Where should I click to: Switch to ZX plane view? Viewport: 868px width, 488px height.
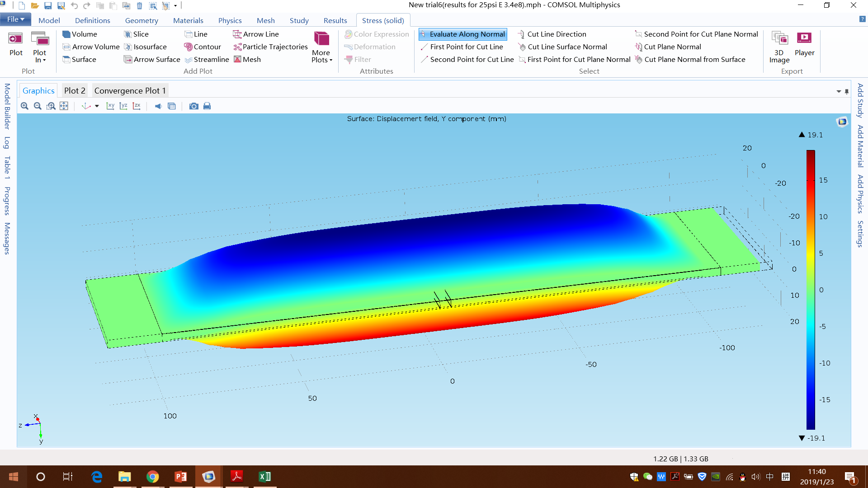137,106
